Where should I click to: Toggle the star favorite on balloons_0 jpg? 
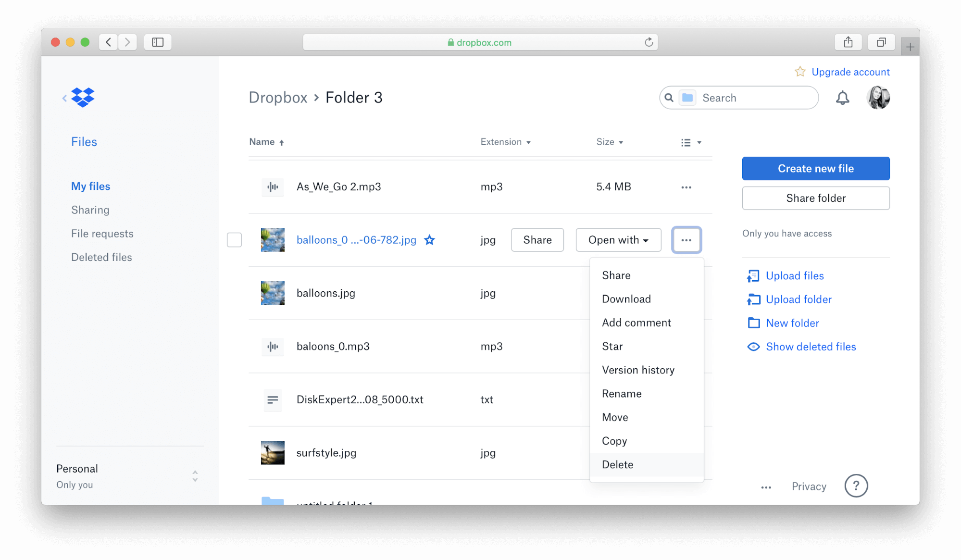429,239
